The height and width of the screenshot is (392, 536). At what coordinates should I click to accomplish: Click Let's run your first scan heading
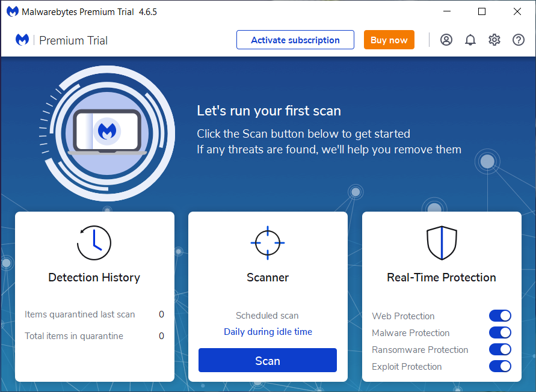269,111
